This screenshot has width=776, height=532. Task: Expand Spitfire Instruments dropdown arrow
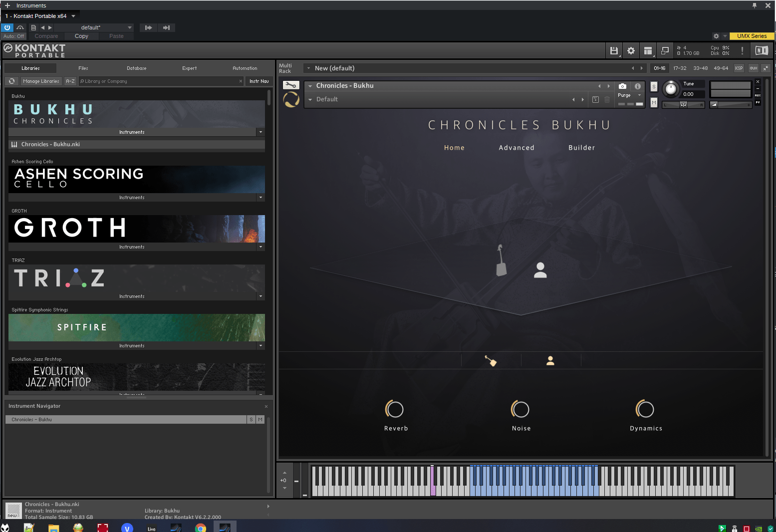[x=260, y=345]
